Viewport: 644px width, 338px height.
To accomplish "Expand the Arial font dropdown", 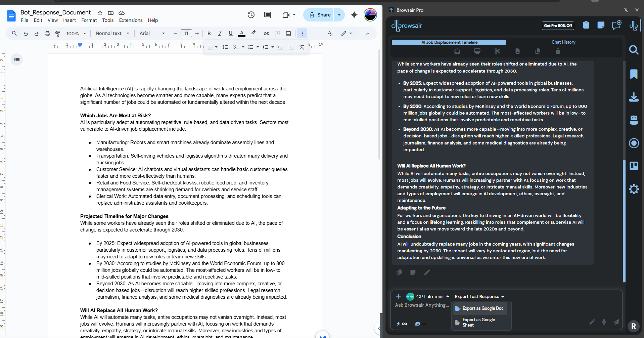I will (152, 33).
